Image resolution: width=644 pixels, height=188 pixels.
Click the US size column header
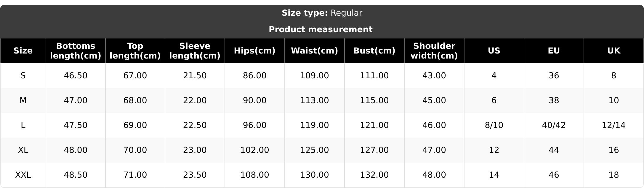tap(494, 51)
